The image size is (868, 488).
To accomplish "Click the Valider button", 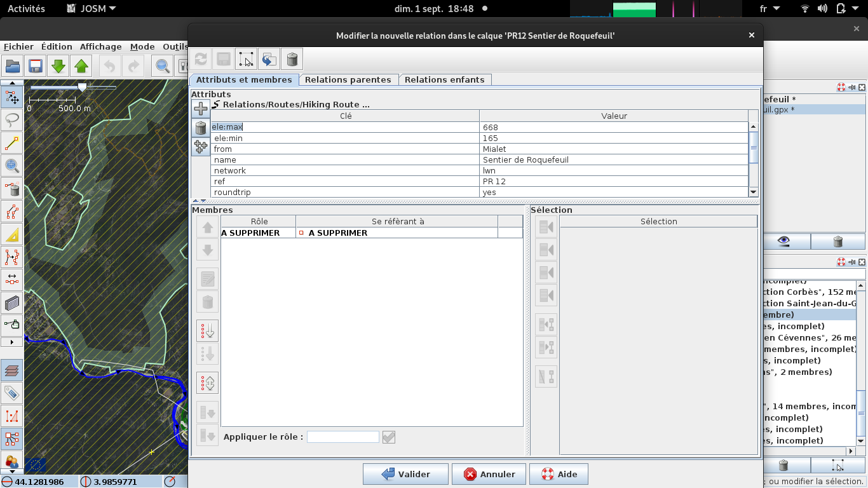I will (405, 474).
